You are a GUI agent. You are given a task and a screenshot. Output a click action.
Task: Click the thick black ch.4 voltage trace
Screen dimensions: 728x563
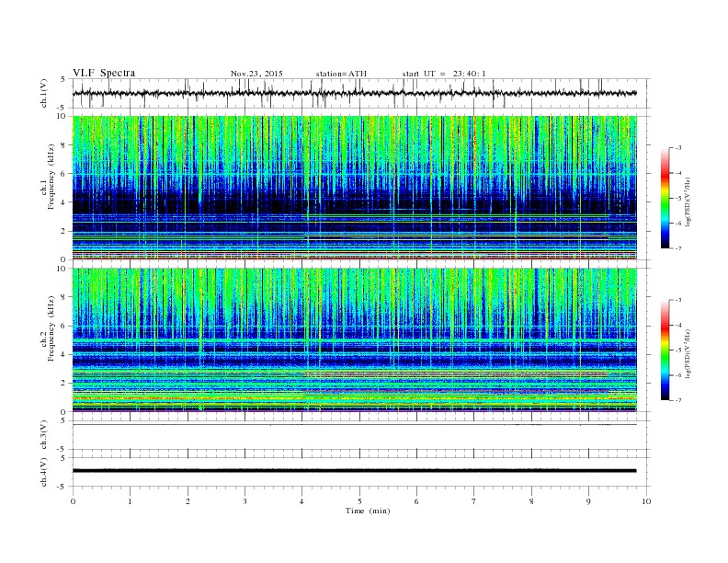[x=354, y=471]
